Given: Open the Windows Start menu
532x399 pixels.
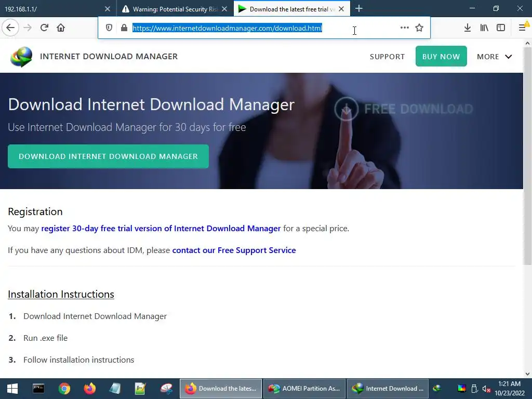Looking at the screenshot, I should [12, 389].
